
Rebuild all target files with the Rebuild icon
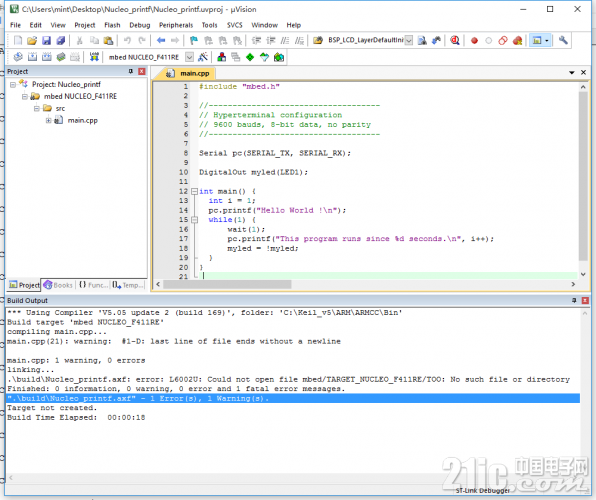click(47, 57)
